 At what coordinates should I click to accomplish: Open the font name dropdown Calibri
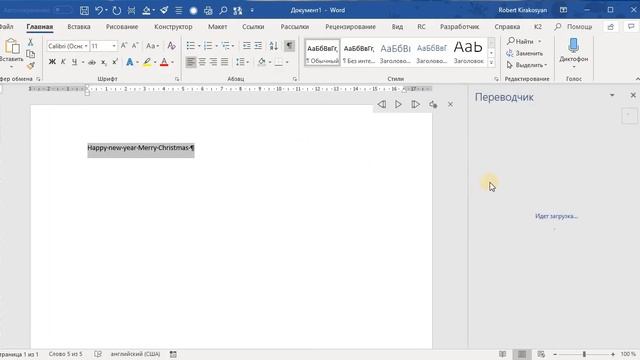tap(86, 46)
